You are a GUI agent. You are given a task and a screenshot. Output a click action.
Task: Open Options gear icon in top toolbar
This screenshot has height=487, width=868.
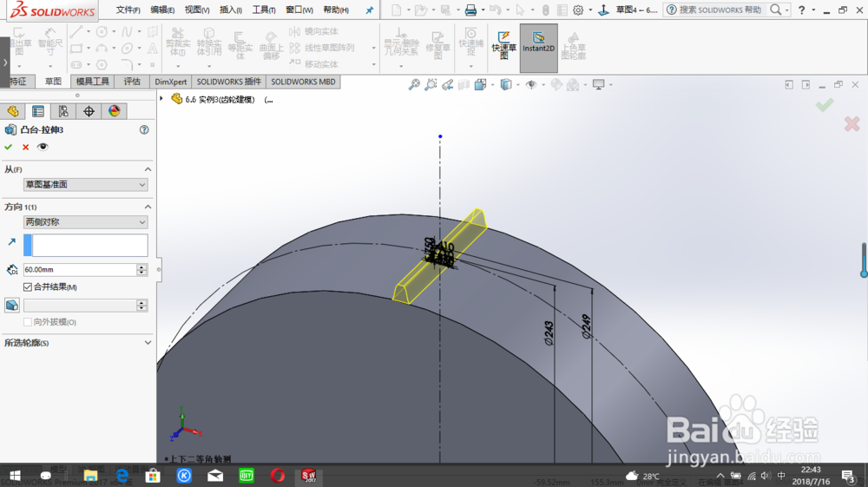[578, 10]
